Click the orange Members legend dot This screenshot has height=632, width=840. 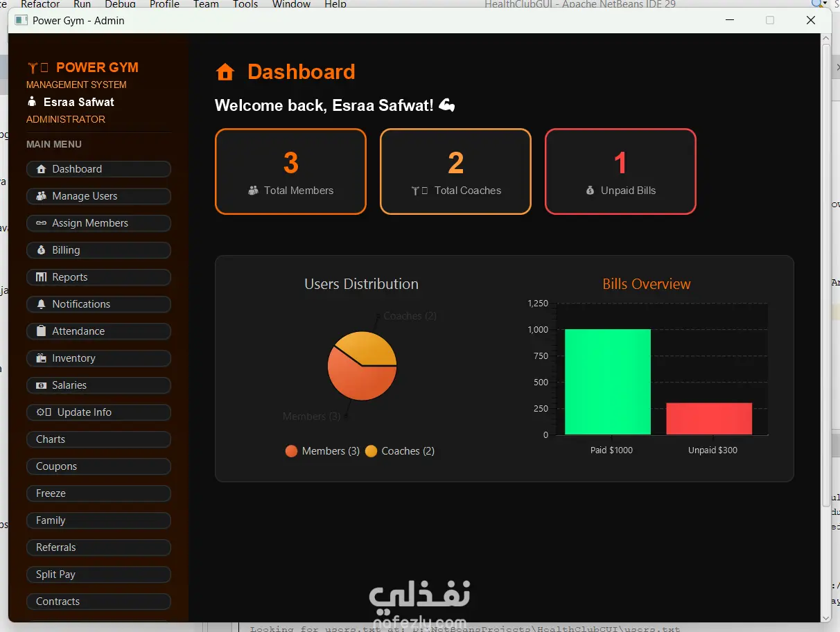(x=291, y=451)
